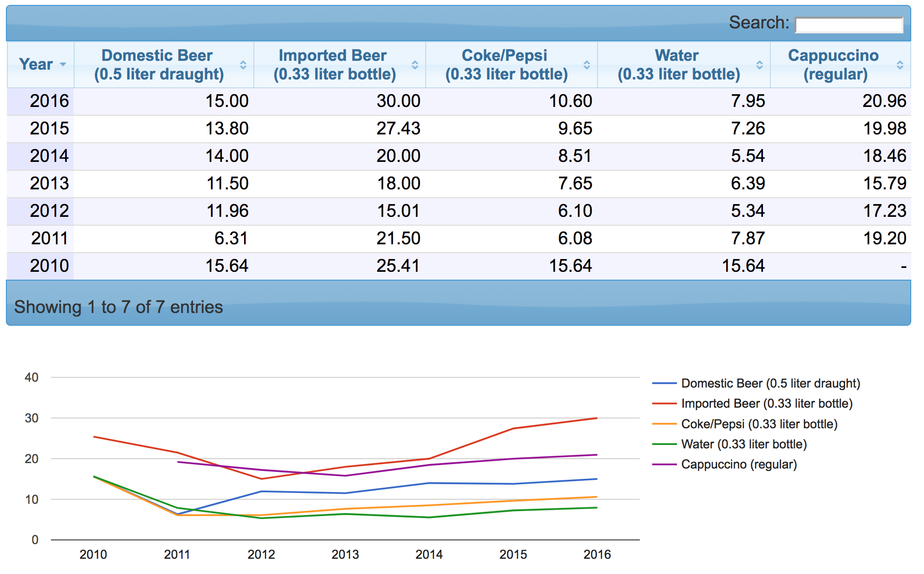This screenshot has width=924, height=574.
Task: Click the Search input field
Action: (x=848, y=25)
